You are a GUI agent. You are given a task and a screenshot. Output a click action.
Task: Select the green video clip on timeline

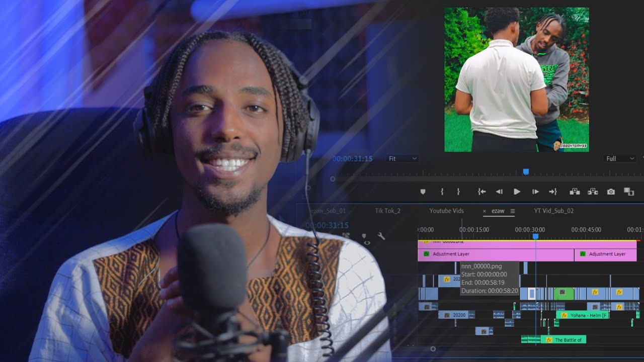(x=563, y=293)
